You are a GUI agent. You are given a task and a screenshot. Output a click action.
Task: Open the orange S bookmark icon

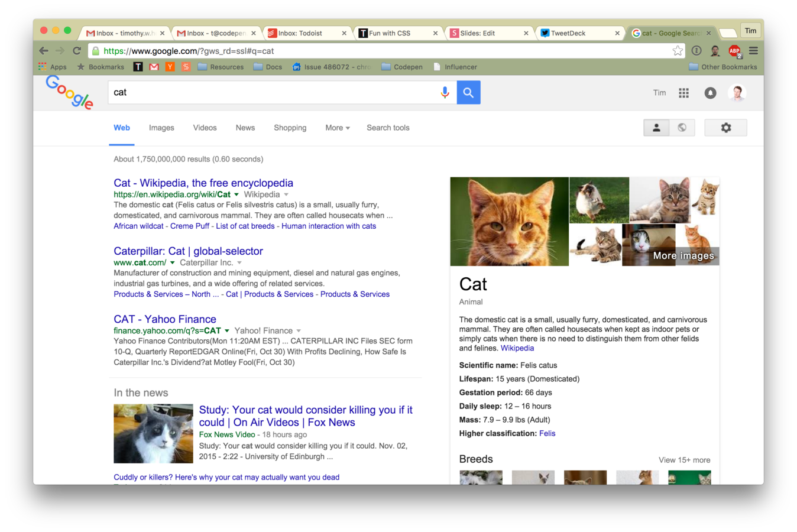click(186, 67)
